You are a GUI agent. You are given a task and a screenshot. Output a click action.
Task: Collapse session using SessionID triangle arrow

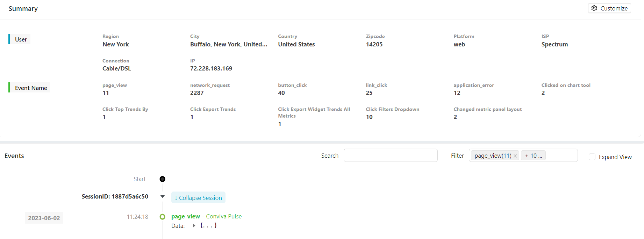pos(163,196)
